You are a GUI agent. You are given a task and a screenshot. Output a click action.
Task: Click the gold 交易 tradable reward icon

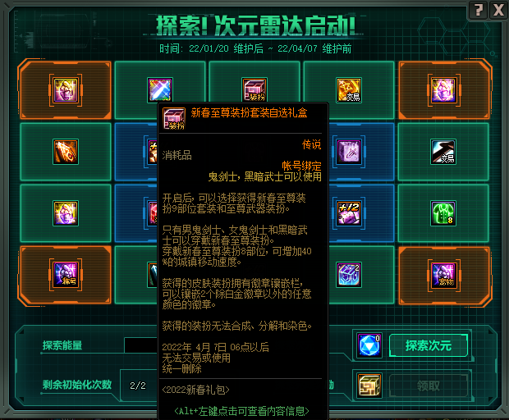pos(349,90)
